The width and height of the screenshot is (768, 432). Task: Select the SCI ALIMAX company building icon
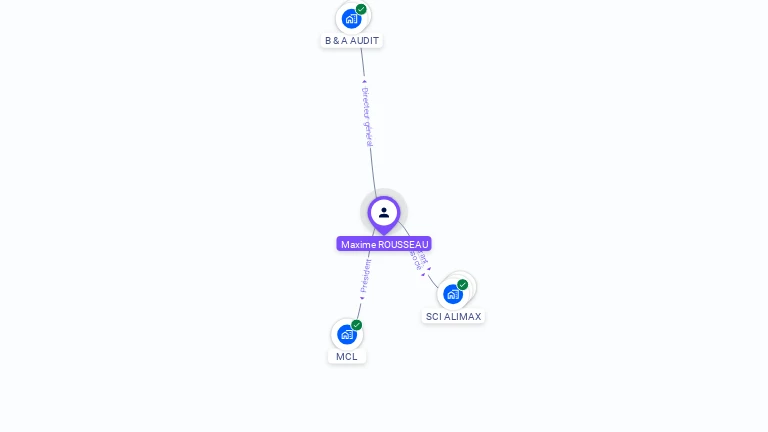pyautogui.click(x=453, y=294)
